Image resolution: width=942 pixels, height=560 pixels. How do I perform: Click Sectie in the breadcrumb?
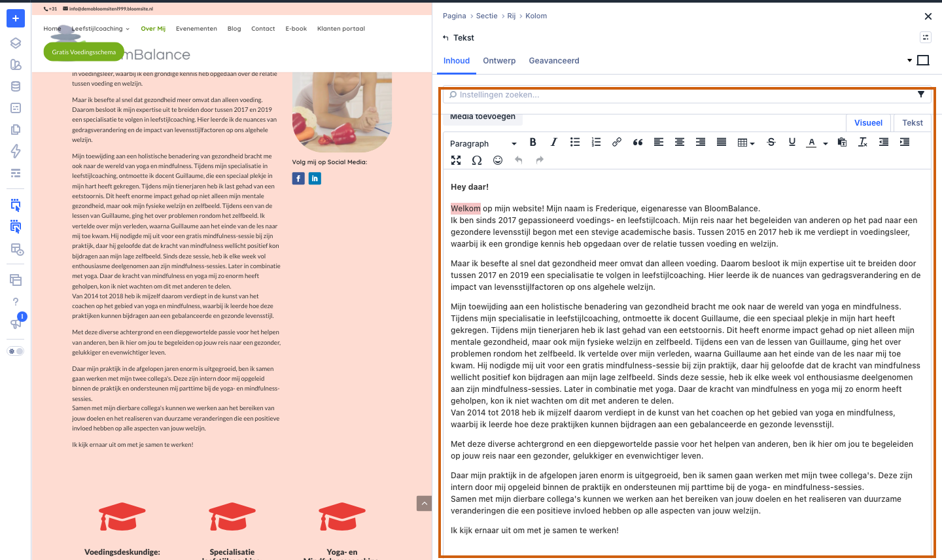(487, 16)
